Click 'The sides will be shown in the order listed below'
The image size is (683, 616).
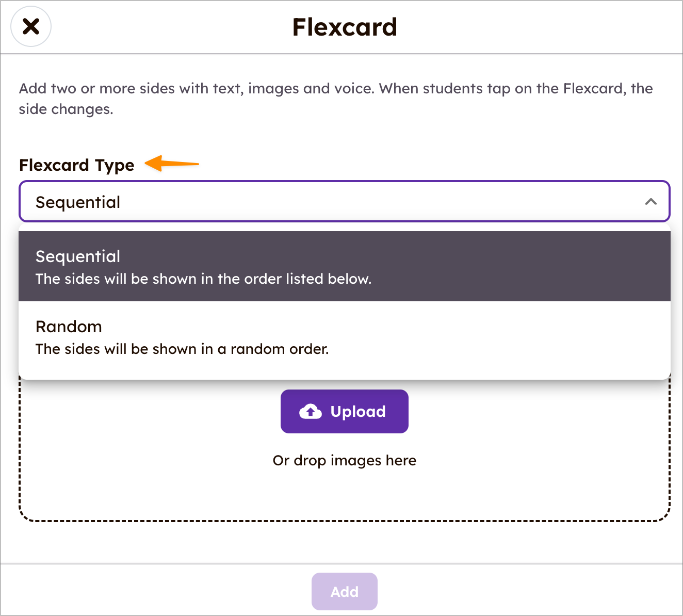pos(203,279)
